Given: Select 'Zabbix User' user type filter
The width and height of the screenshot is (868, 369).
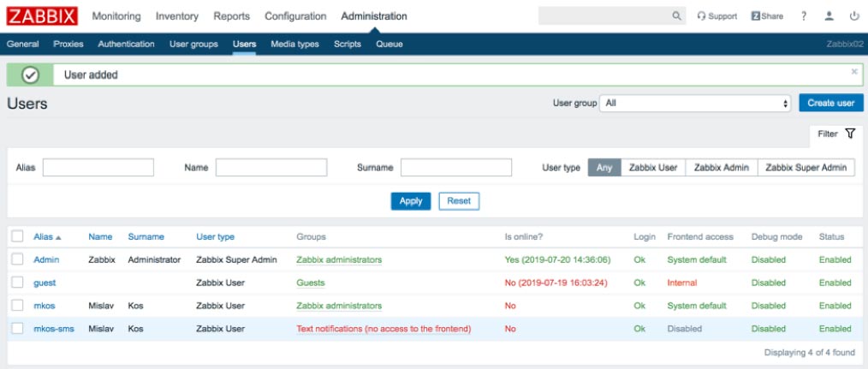Looking at the screenshot, I should click(x=653, y=167).
